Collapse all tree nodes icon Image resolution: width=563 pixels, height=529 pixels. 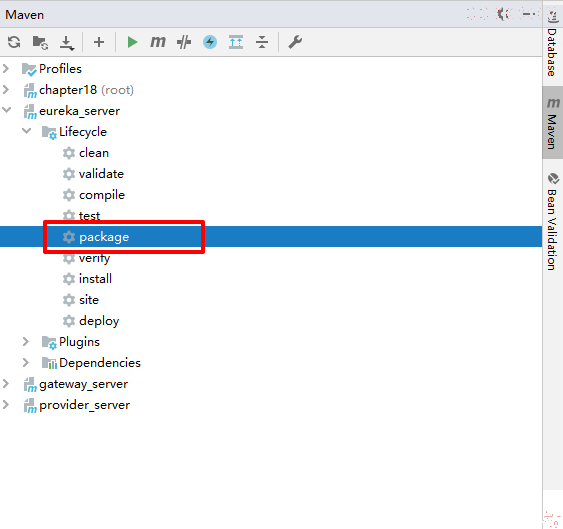(262, 42)
